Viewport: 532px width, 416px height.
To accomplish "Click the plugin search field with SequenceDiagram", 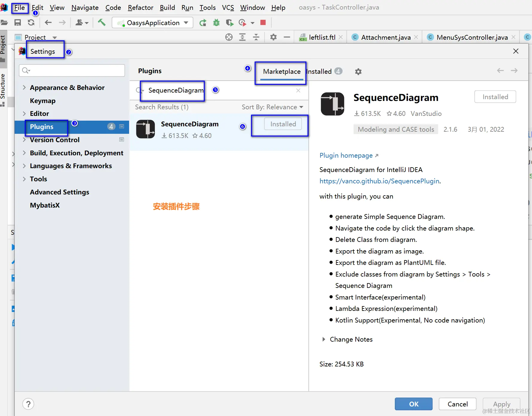I will click(x=218, y=90).
